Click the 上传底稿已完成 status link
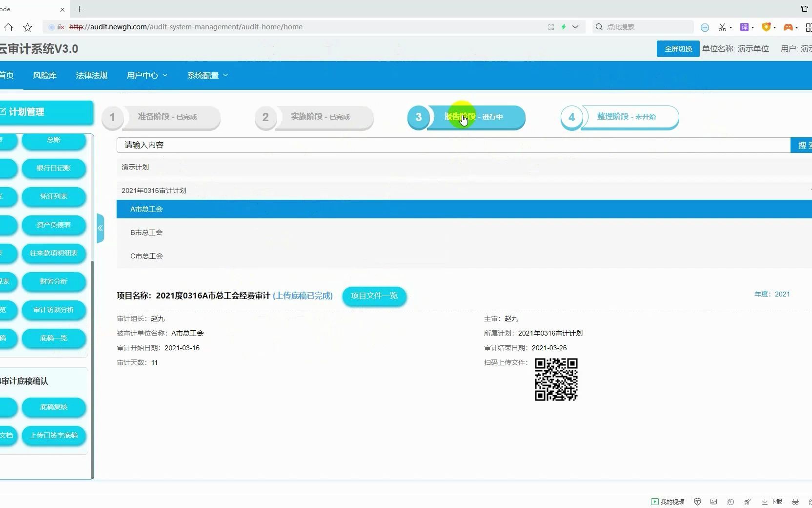 tap(303, 296)
